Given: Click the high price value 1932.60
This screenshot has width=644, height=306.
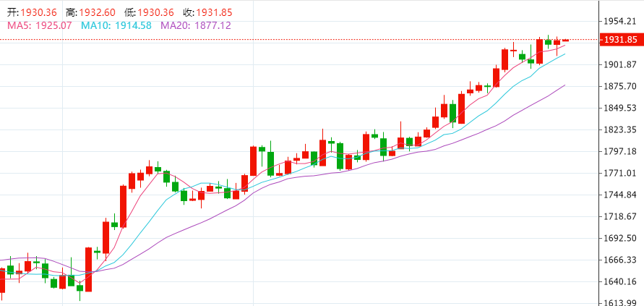Looking at the screenshot, I should (98, 13).
